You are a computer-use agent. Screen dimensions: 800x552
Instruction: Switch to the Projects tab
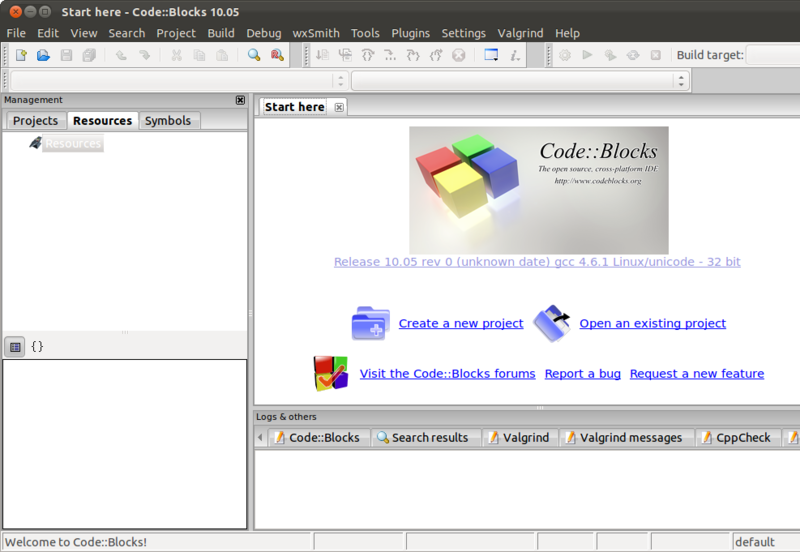[35, 121]
